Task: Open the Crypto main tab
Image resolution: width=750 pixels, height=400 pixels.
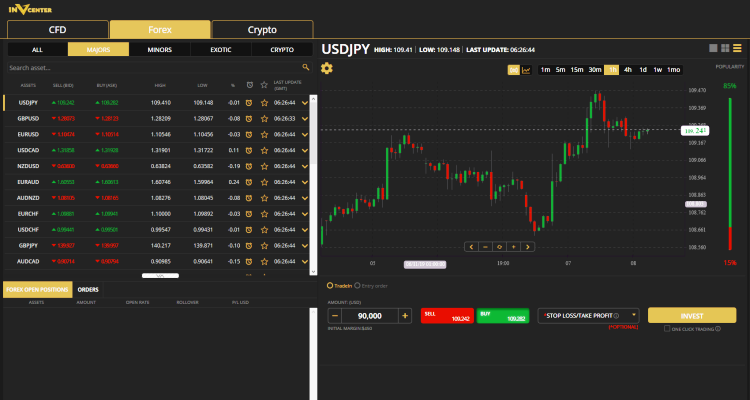Action: pyautogui.click(x=263, y=30)
